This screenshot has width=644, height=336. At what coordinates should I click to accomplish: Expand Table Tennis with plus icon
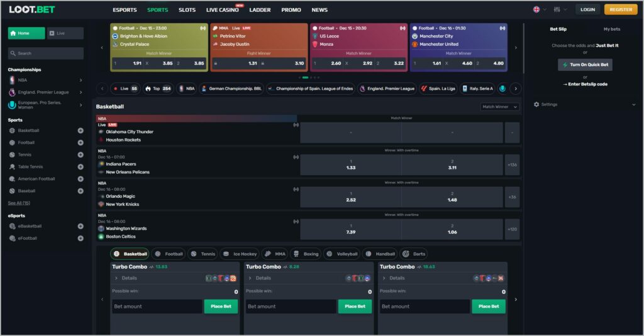(80, 167)
